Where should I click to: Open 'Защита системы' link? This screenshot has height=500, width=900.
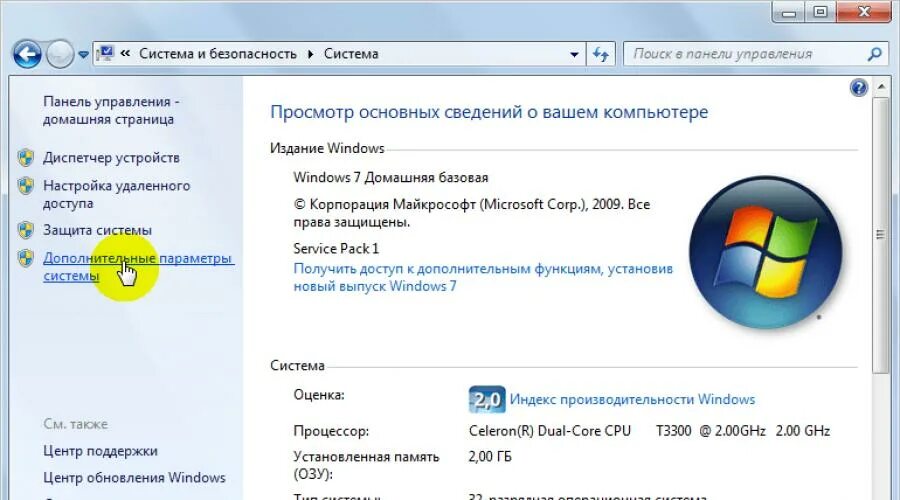(x=97, y=230)
